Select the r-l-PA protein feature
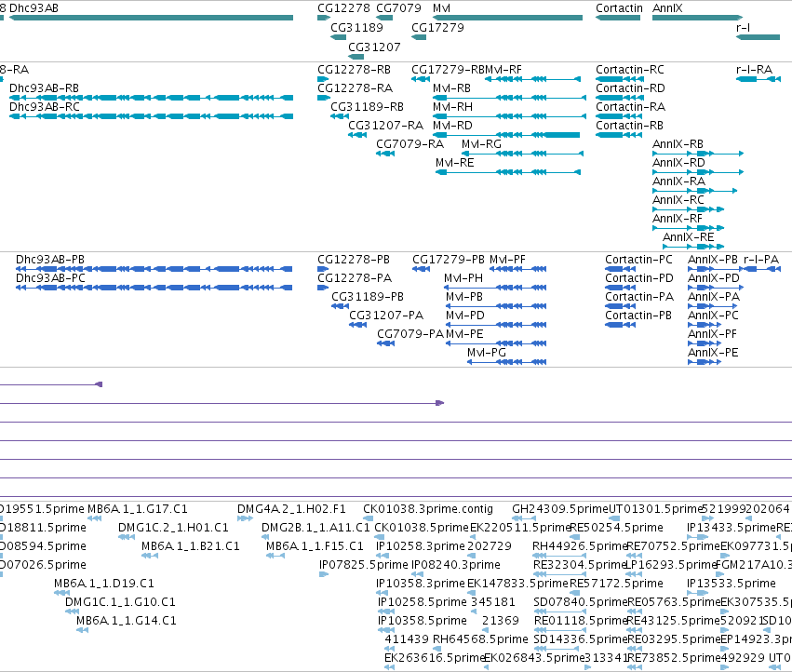792x672 pixels. tap(763, 269)
